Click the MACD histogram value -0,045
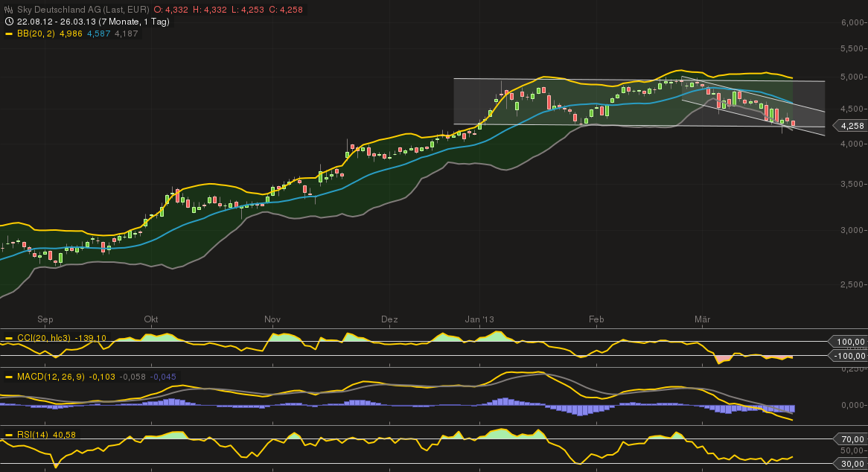 [x=163, y=377]
